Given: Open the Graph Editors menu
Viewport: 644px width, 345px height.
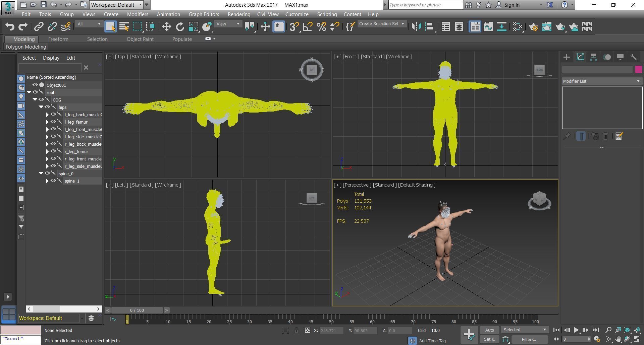Looking at the screenshot, I should [204, 14].
